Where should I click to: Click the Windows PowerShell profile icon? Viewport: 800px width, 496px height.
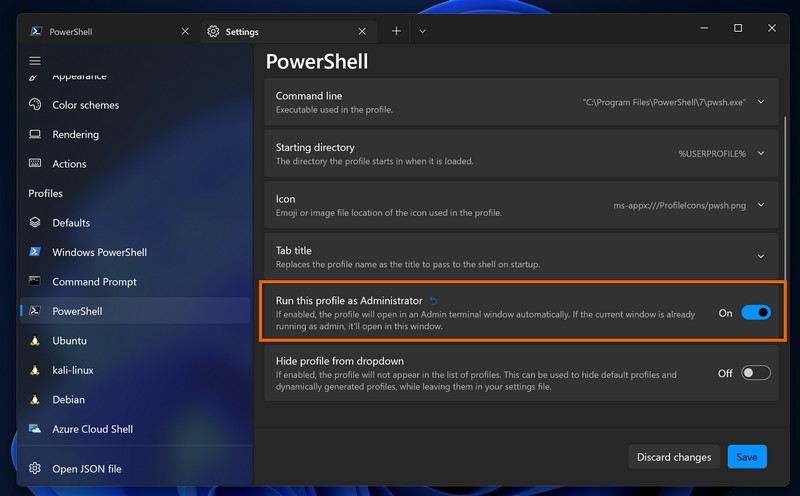point(35,252)
